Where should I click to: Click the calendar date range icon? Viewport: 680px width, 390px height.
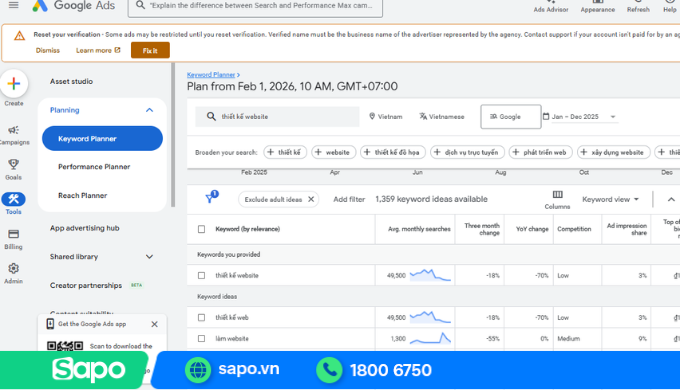tap(546, 116)
